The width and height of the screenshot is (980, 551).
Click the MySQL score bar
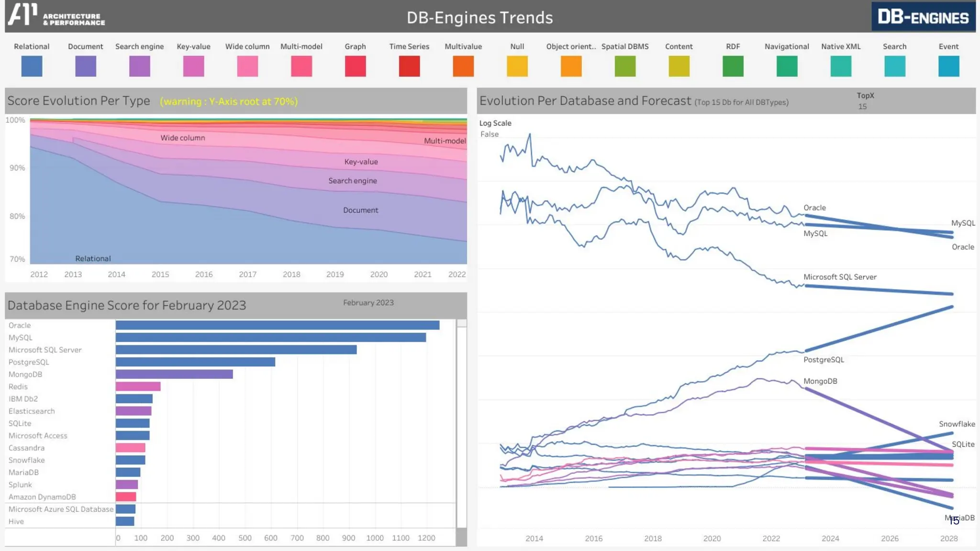271,338
